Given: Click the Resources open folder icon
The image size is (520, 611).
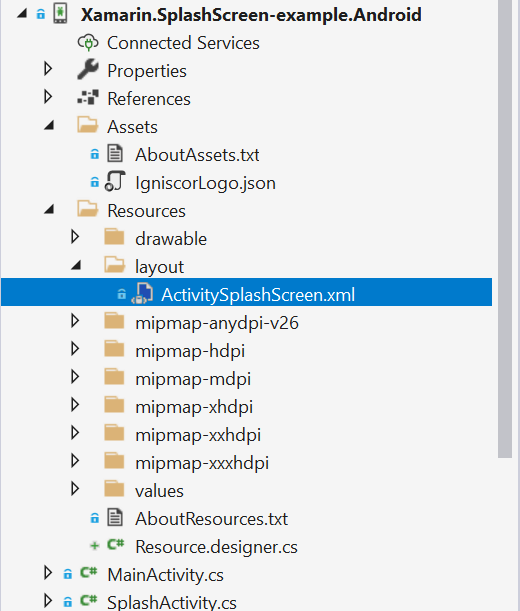Looking at the screenshot, I should coord(88,209).
